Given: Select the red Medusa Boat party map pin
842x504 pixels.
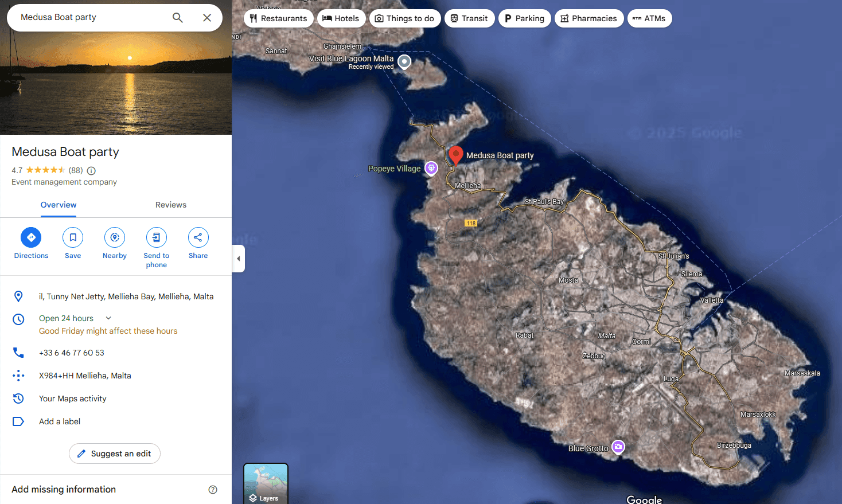Looking at the screenshot, I should click(455, 155).
